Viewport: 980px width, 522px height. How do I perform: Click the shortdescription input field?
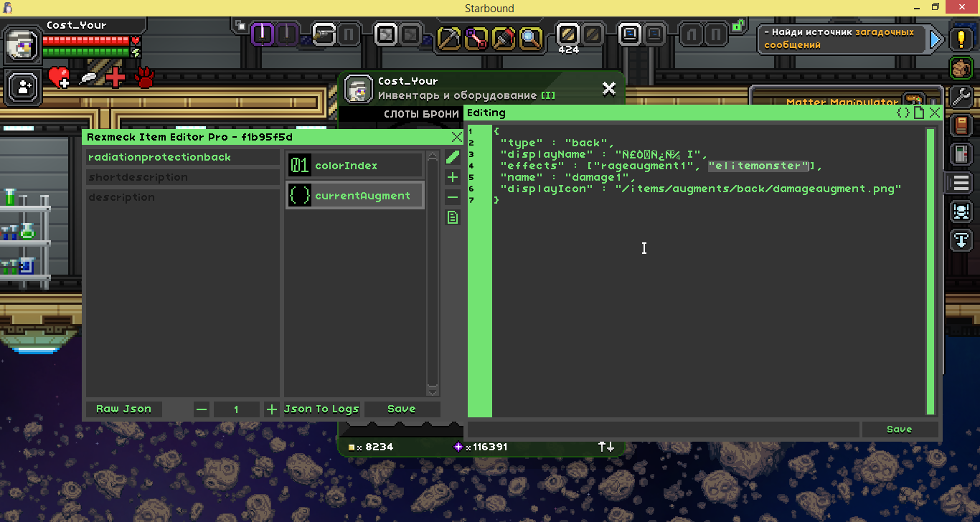click(182, 177)
